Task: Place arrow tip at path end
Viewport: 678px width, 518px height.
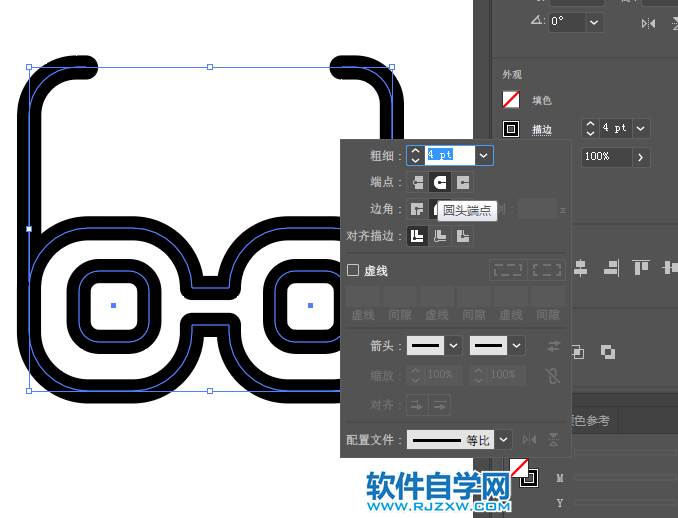Action: click(x=440, y=405)
